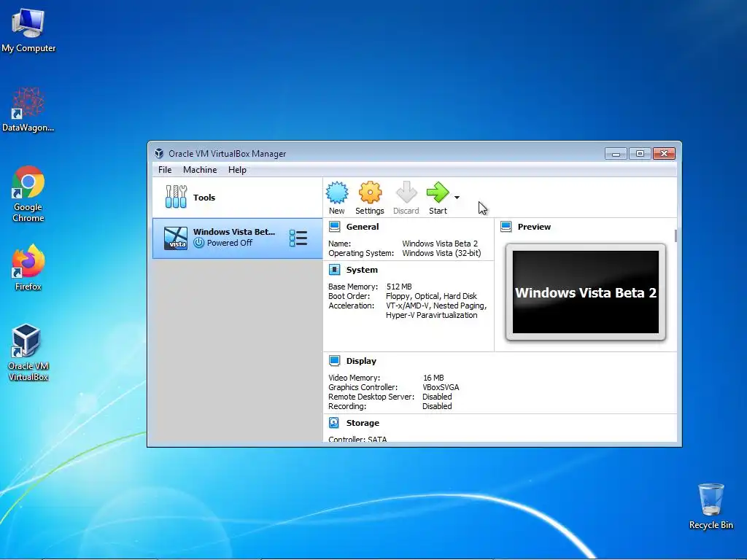Viewport: 747px width, 560px height.
Task: Click the details pane vertical scrollbar
Action: pos(676,236)
